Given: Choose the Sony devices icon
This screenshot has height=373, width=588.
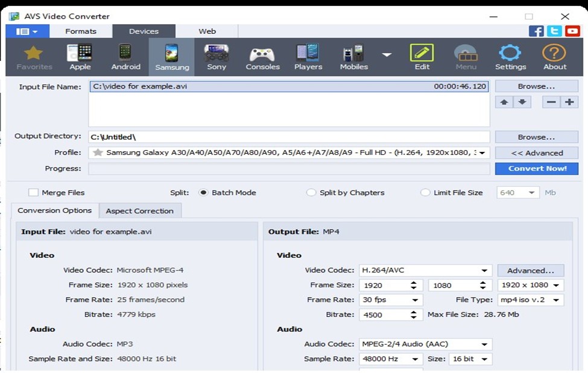Looking at the screenshot, I should (217, 57).
